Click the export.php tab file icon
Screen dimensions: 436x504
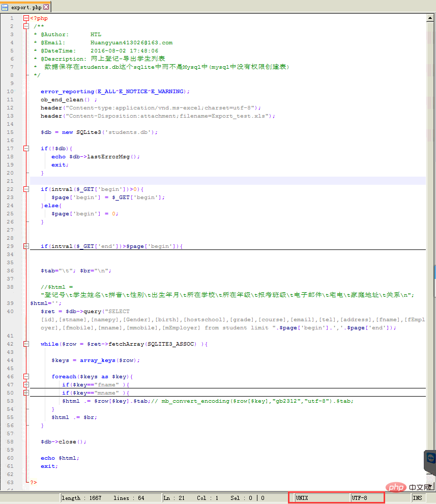(5, 7)
